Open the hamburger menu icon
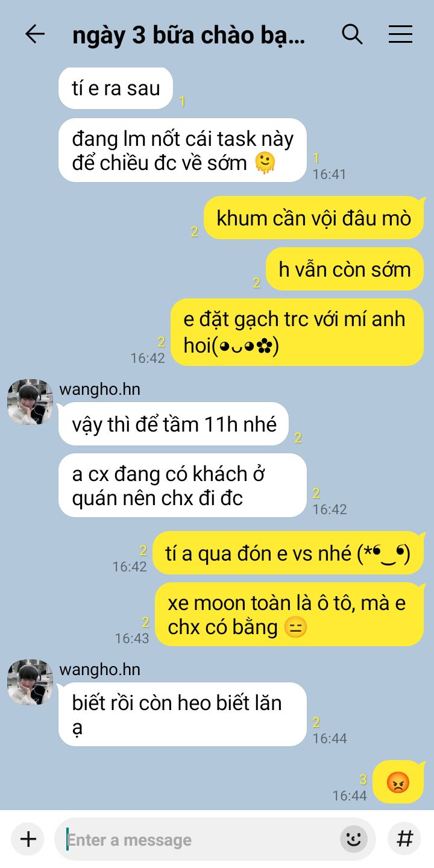434x868 pixels. tap(400, 34)
